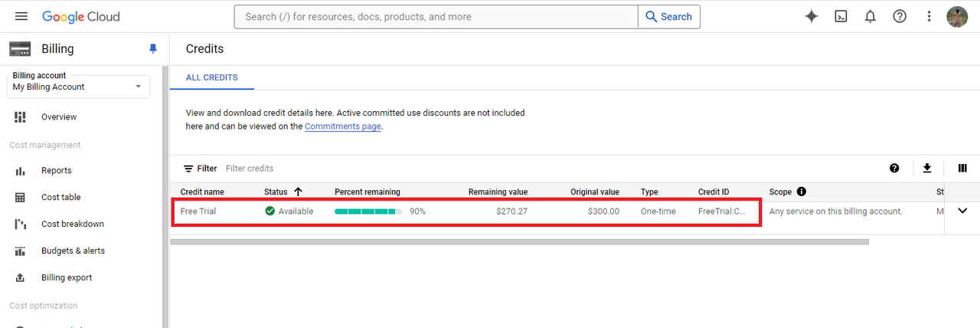Image resolution: width=980 pixels, height=328 pixels.
Task: Open column display options icon
Action: 962,169
